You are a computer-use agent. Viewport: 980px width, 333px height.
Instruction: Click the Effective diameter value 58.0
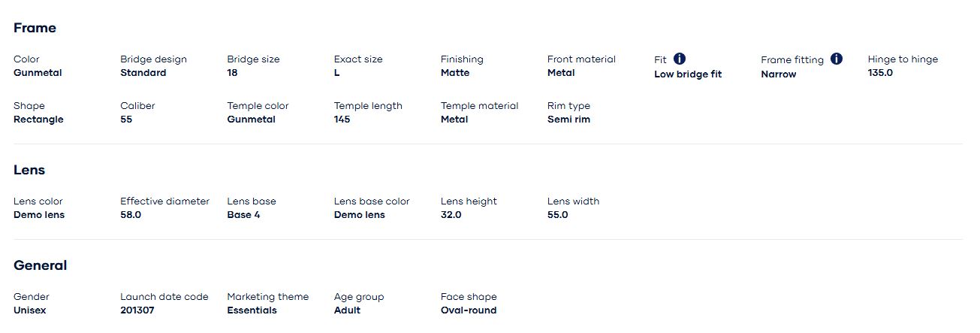point(131,215)
